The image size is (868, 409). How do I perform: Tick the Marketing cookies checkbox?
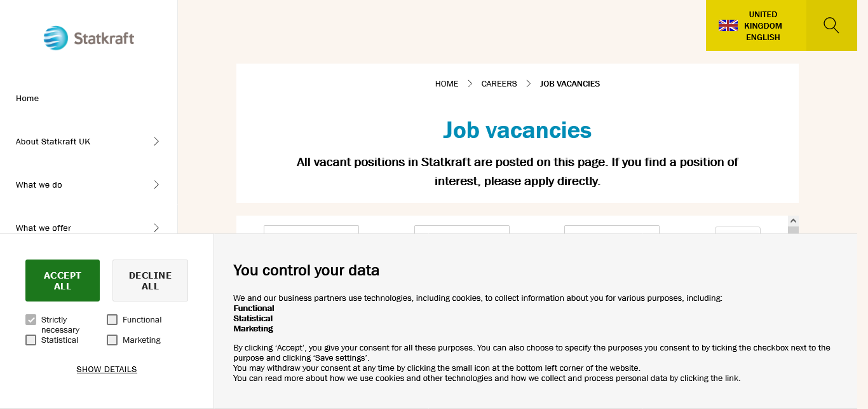[112, 340]
